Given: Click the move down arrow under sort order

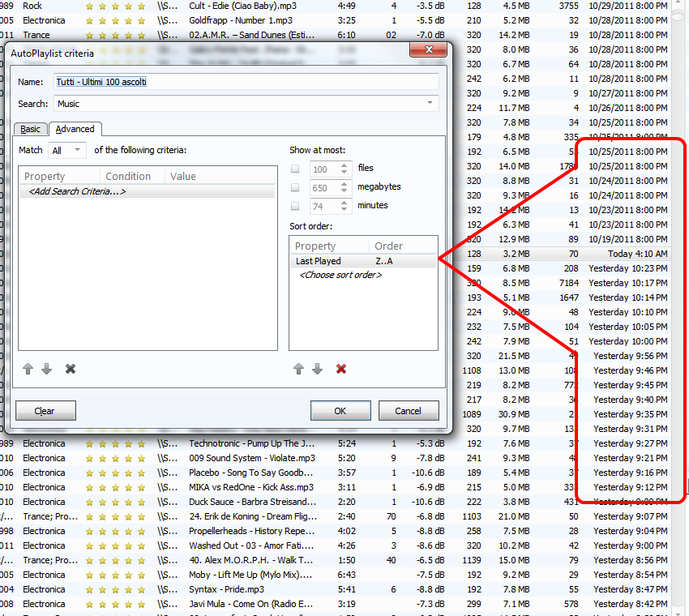Looking at the screenshot, I should click(x=317, y=369).
